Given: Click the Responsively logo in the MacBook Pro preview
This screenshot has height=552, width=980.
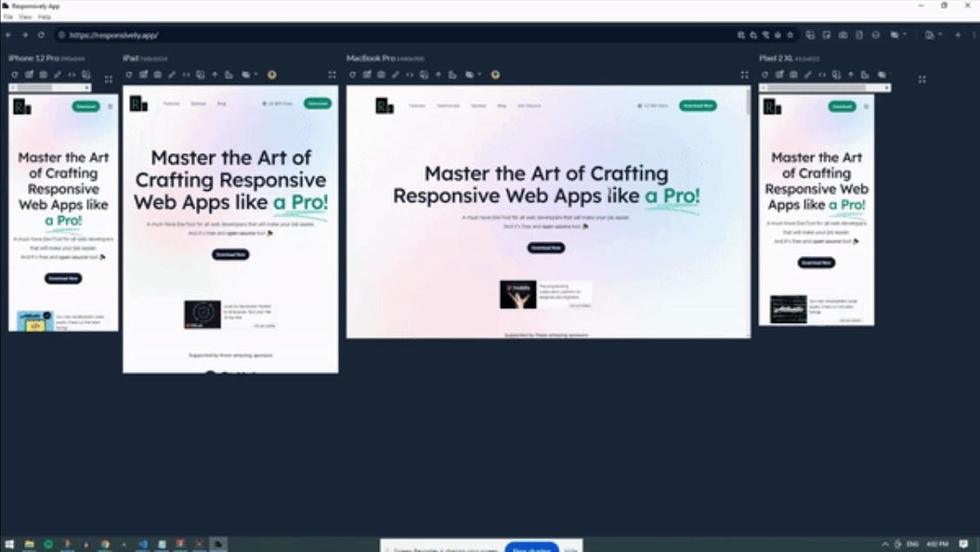Looking at the screenshot, I should pyautogui.click(x=384, y=106).
